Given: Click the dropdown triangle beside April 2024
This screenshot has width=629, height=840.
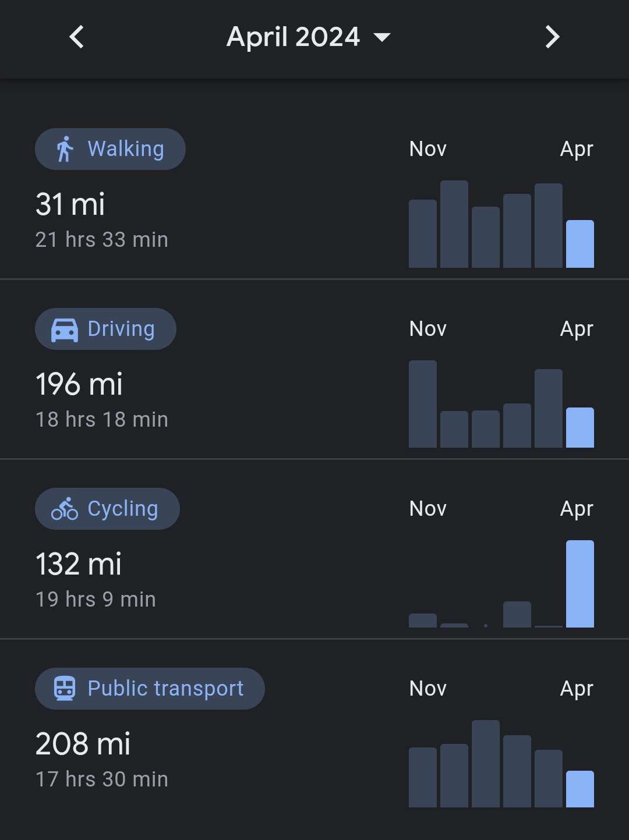Looking at the screenshot, I should coord(381,38).
